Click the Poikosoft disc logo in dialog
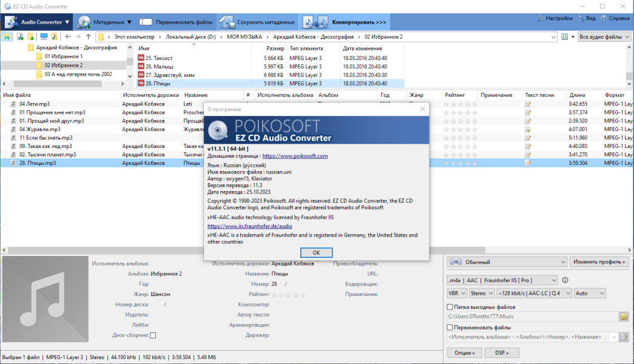Screen dimensions: 634x364 pyautogui.click(x=218, y=130)
